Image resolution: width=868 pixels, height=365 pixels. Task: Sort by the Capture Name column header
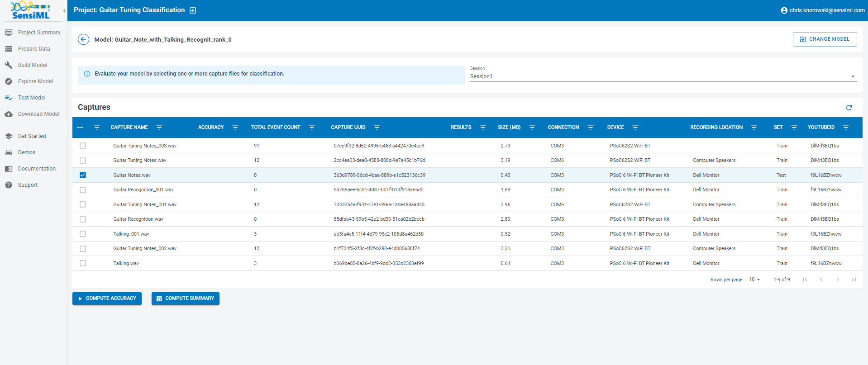click(x=129, y=128)
